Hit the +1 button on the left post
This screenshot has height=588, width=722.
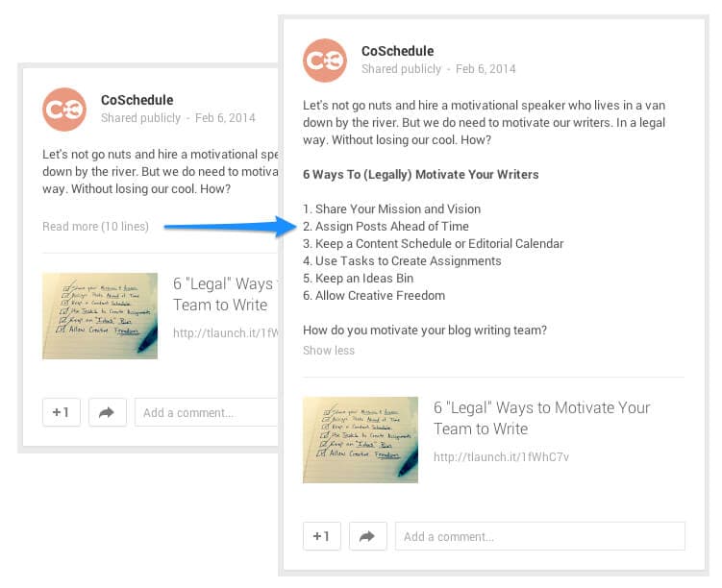[62, 412]
